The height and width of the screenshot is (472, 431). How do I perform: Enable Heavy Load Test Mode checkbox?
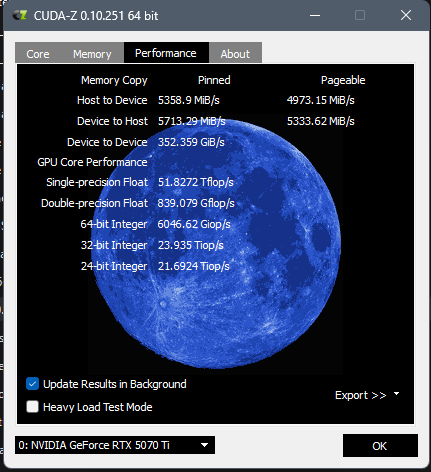pos(32,407)
